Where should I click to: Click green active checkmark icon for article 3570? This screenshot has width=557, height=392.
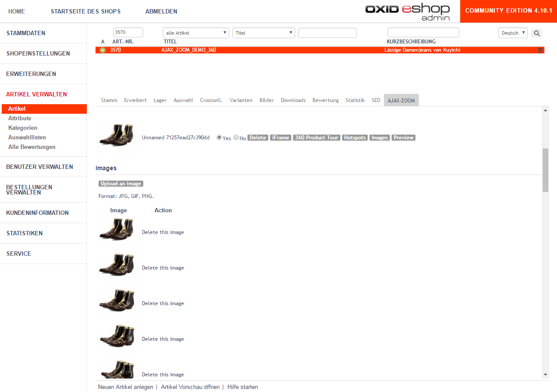tap(103, 50)
